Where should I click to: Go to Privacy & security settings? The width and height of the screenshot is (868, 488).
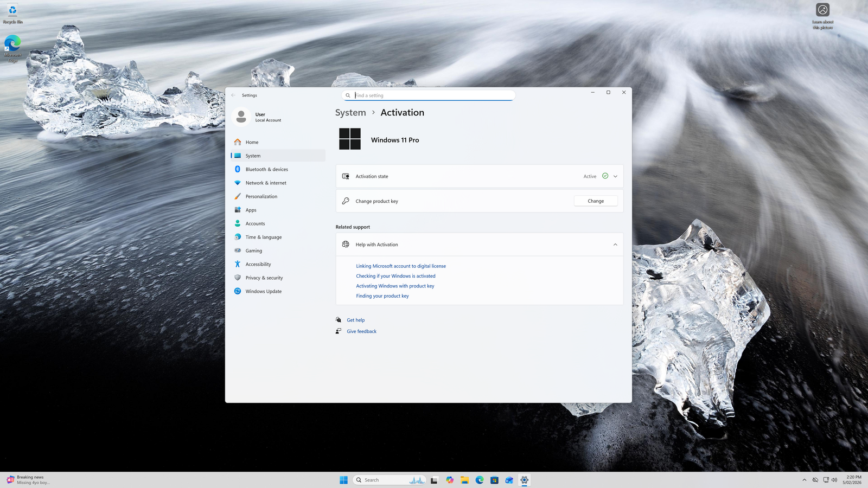tap(264, 278)
